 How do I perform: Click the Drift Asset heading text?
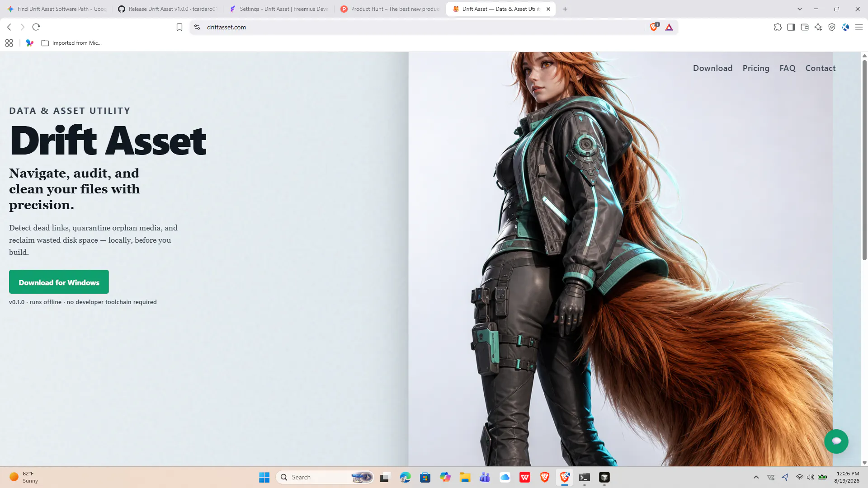point(108,141)
